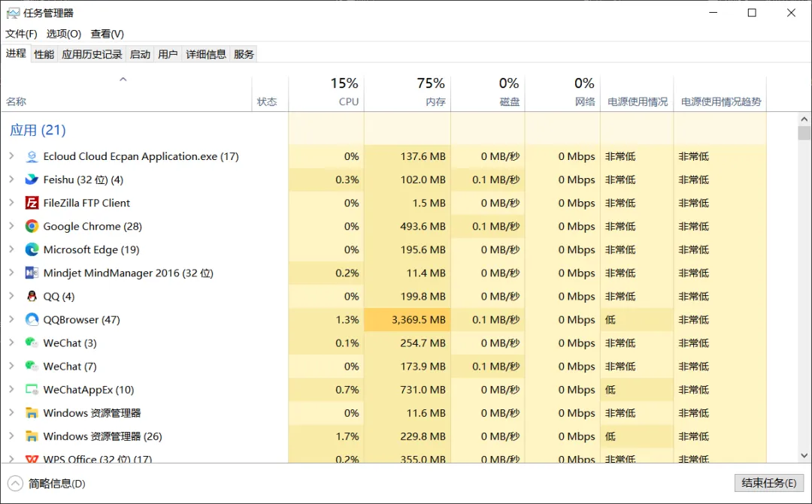Expand the Google Chrome process group
The width and height of the screenshot is (812, 504).
point(11,226)
